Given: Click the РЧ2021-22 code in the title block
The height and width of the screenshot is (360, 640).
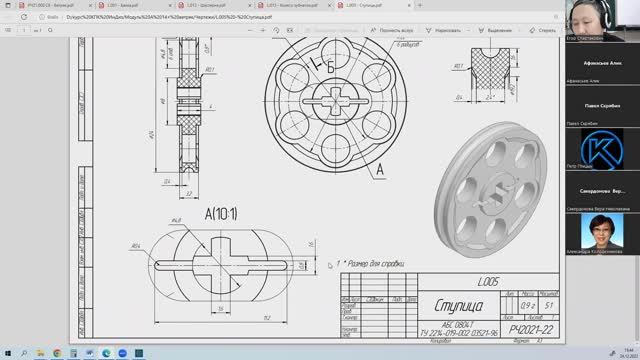Looking at the screenshot, I should [x=531, y=330].
